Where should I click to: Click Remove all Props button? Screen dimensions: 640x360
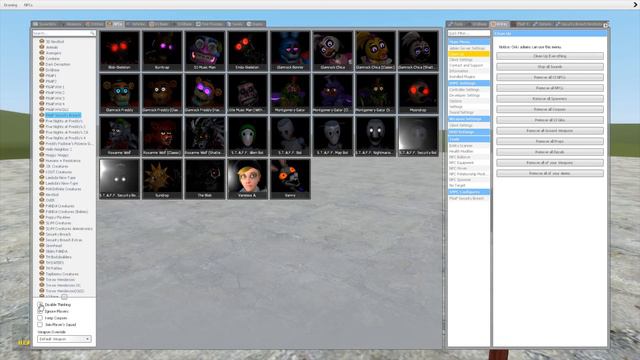tap(550, 141)
